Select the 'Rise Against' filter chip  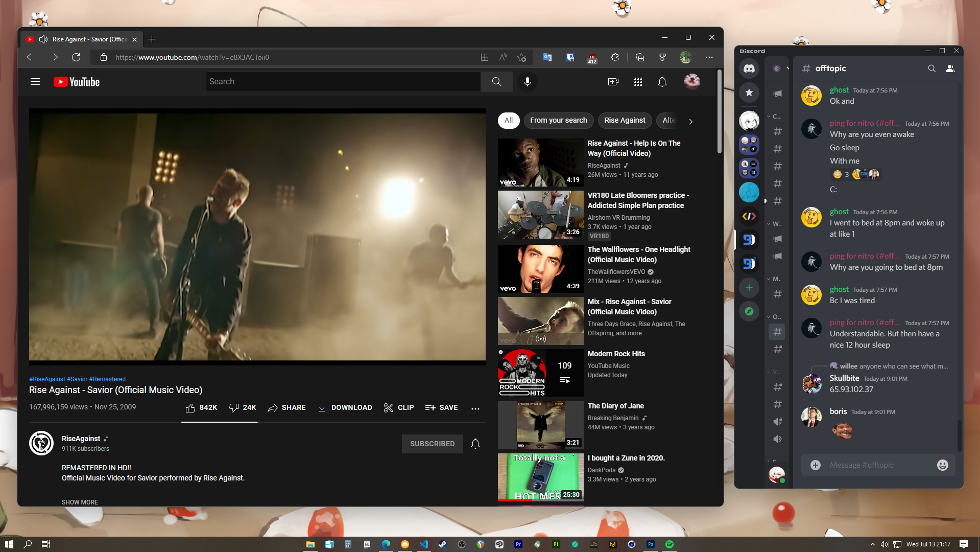[625, 120]
